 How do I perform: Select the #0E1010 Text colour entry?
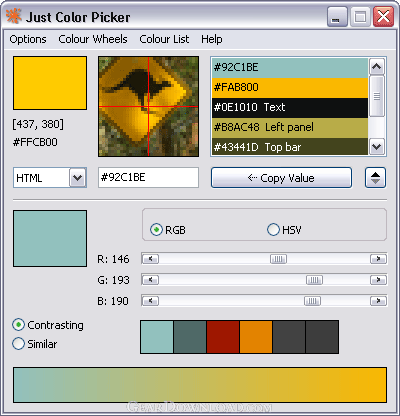pos(290,108)
